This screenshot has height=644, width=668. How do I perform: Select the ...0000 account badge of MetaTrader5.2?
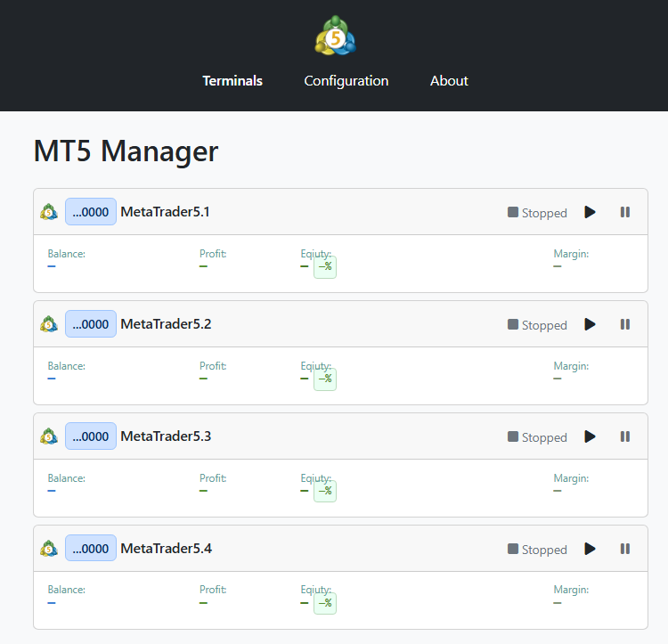91,324
